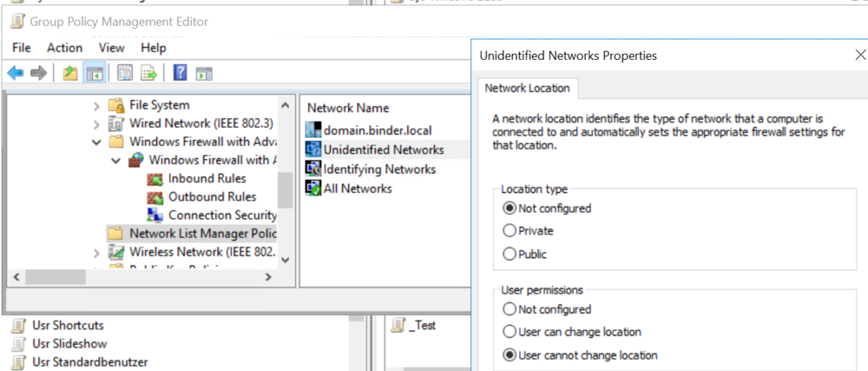Click the Export List toolbar icon

pyautogui.click(x=149, y=73)
